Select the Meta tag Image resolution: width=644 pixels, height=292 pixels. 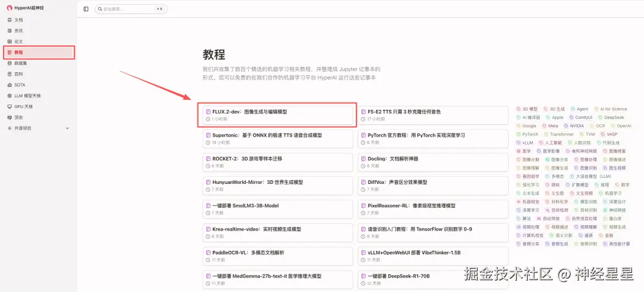click(x=550, y=126)
